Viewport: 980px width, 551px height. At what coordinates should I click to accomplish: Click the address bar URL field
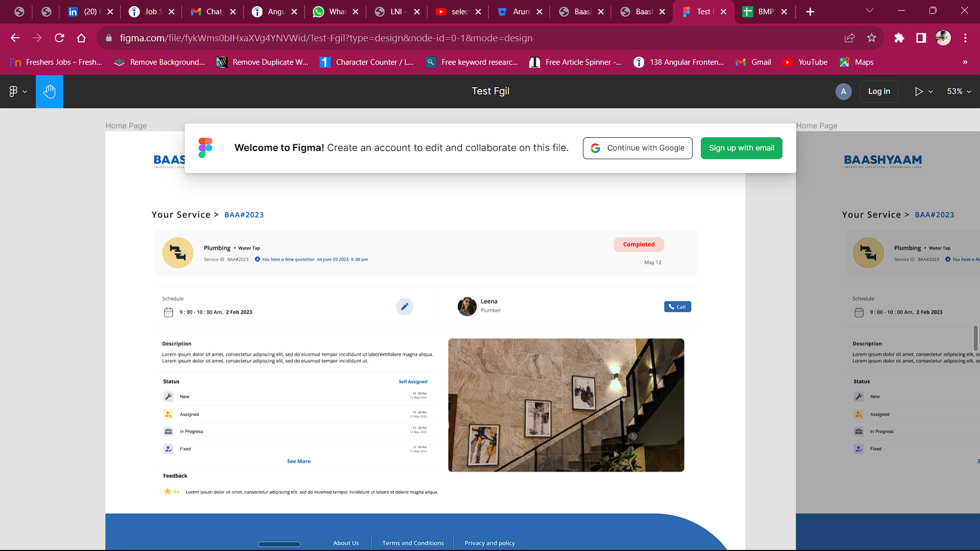[327, 38]
